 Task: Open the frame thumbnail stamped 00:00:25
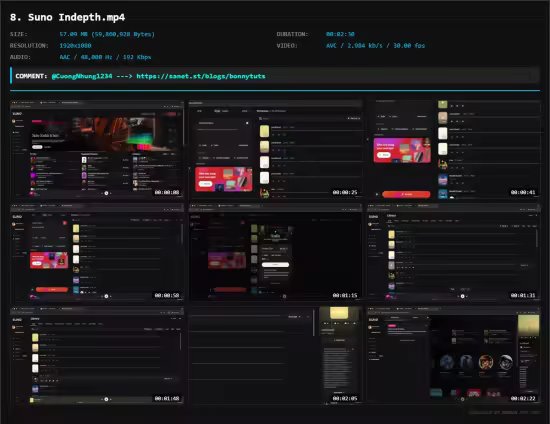pos(275,149)
